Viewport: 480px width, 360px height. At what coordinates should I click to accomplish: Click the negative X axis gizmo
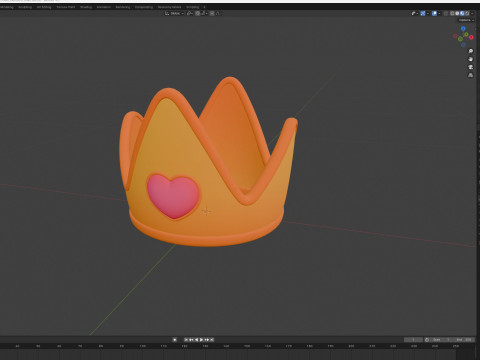[455, 36]
